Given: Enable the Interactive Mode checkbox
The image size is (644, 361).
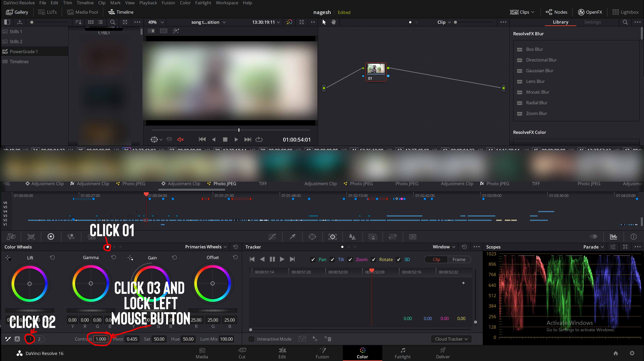Looking at the screenshot, I should coord(251,339).
